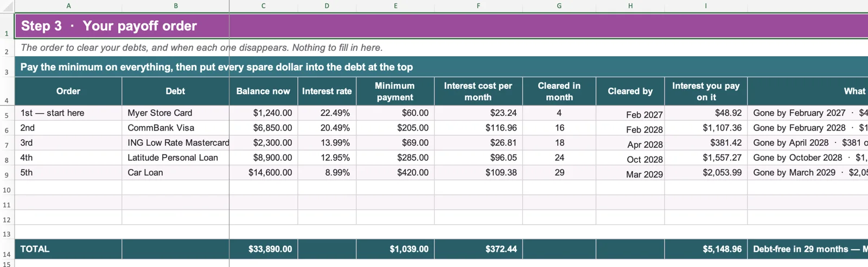Select the '4th' order cell
This screenshot has height=267, width=868.
tap(68, 158)
